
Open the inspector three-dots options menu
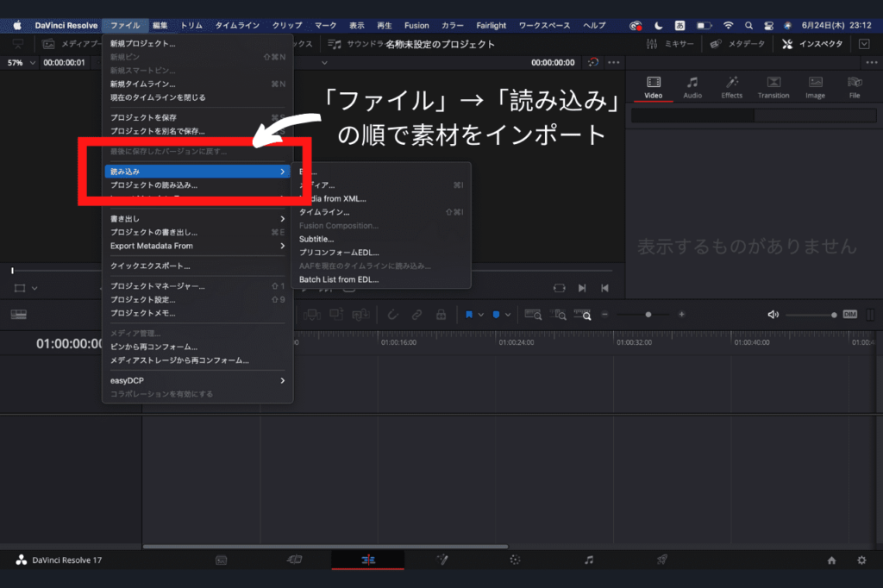tap(871, 63)
